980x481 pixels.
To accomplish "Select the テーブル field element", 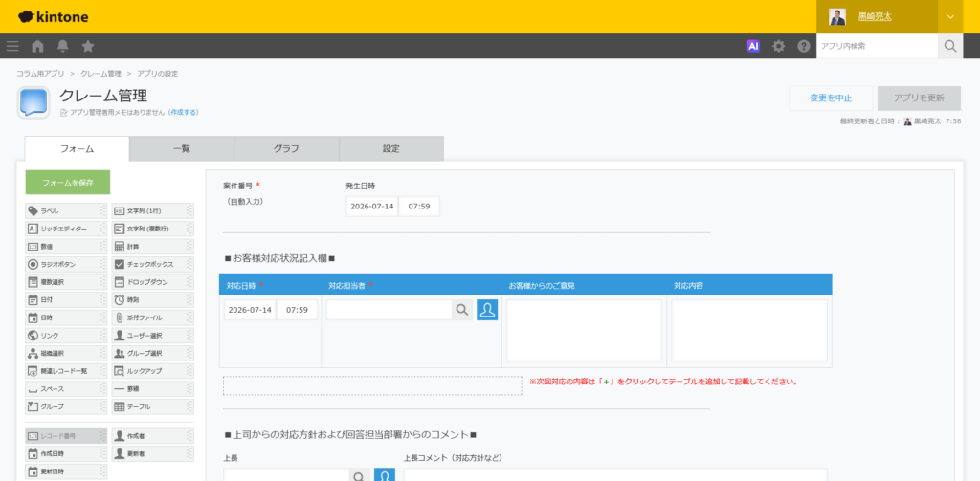I will tap(152, 406).
